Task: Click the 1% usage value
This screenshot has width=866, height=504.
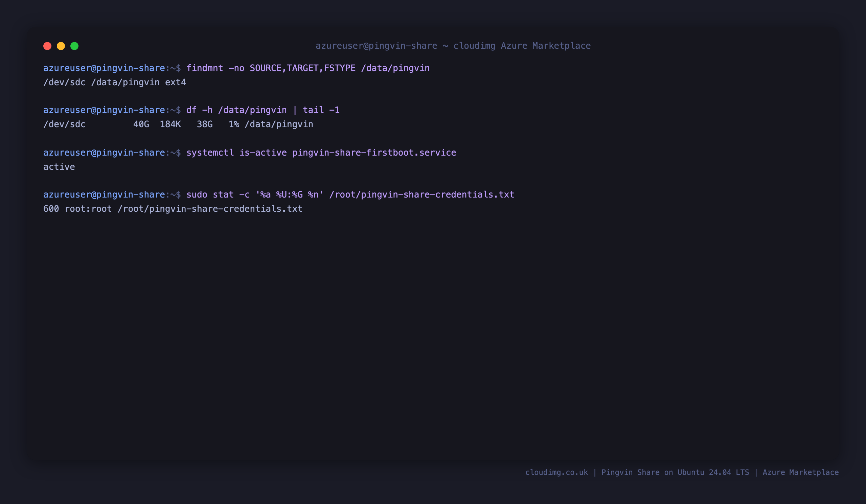Action: pyautogui.click(x=234, y=124)
